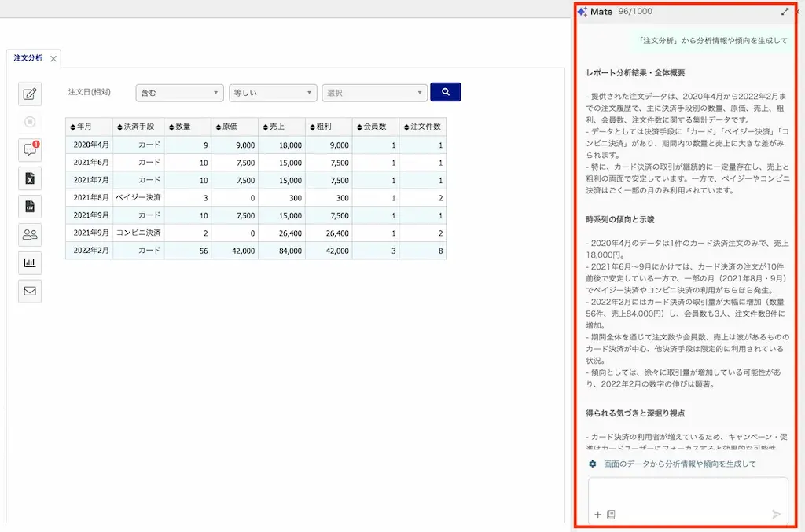Click the blue search magnifier button
Viewport: 805px width, 532px height.
(445, 92)
